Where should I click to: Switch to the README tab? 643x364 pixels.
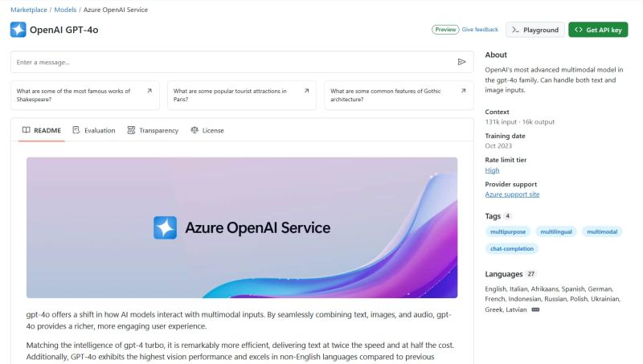point(42,130)
